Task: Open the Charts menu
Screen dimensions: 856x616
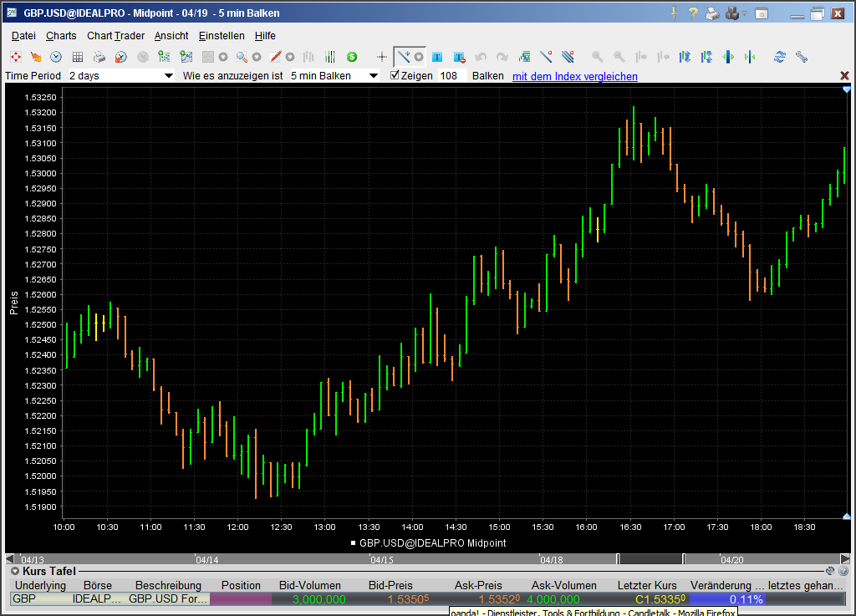Action: [x=61, y=36]
